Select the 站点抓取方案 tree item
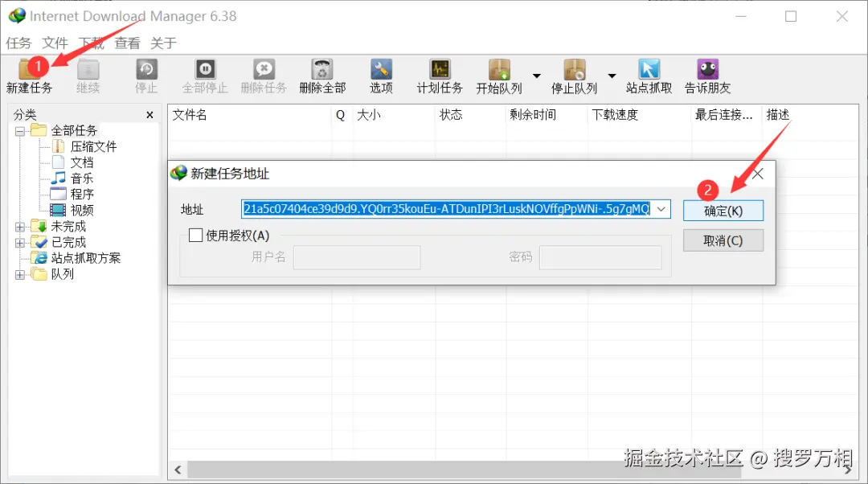 pos(86,258)
